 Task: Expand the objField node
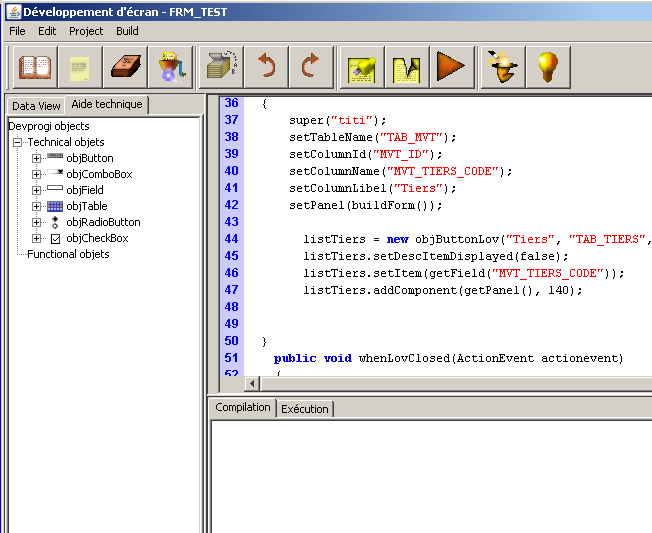(x=37, y=190)
